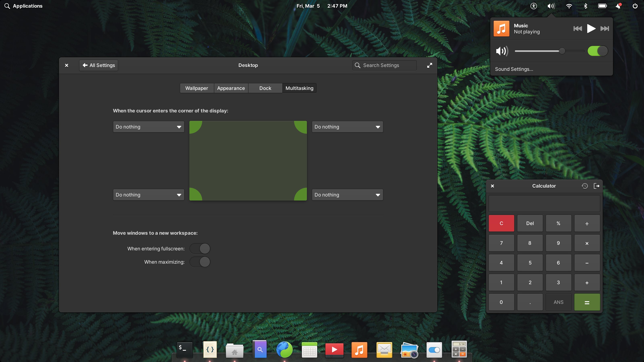Open calculator history icon
Screen dimensions: 644x362
pyautogui.click(x=584, y=186)
